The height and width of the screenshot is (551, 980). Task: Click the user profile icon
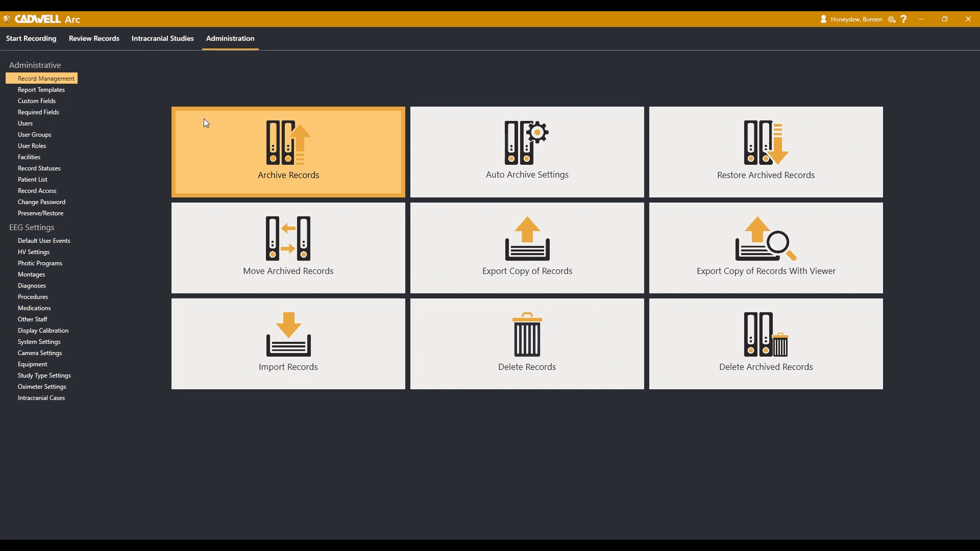(823, 19)
